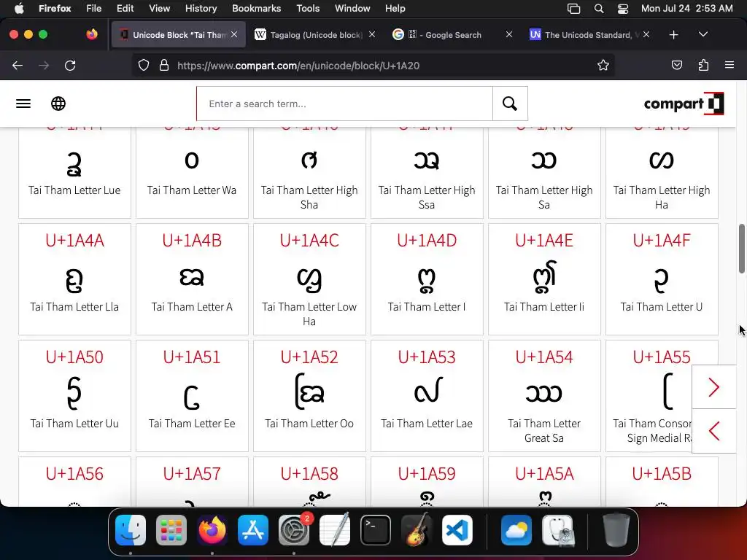The image size is (747, 560).
Task: Click the page vertical scrollbar thumb
Action: (742, 249)
